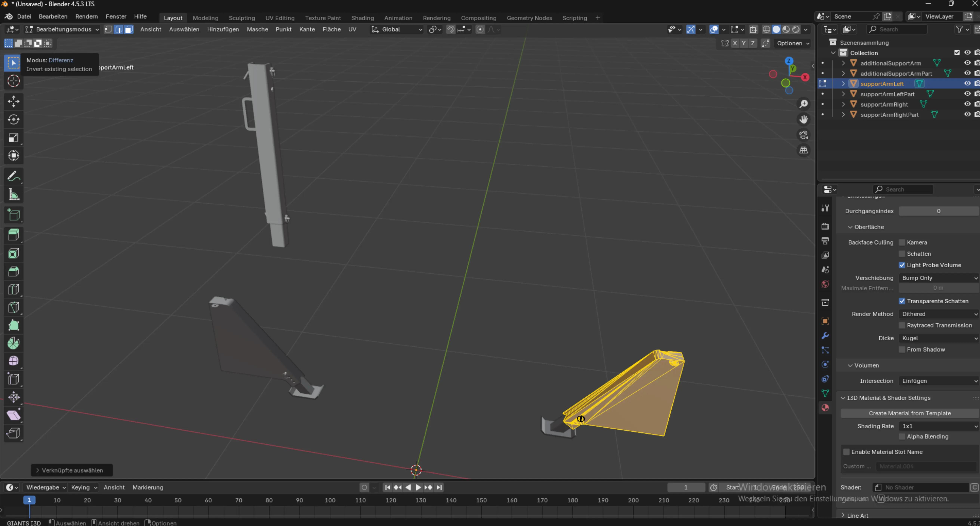
Task: Open the Masche mesh menu
Action: (x=257, y=29)
